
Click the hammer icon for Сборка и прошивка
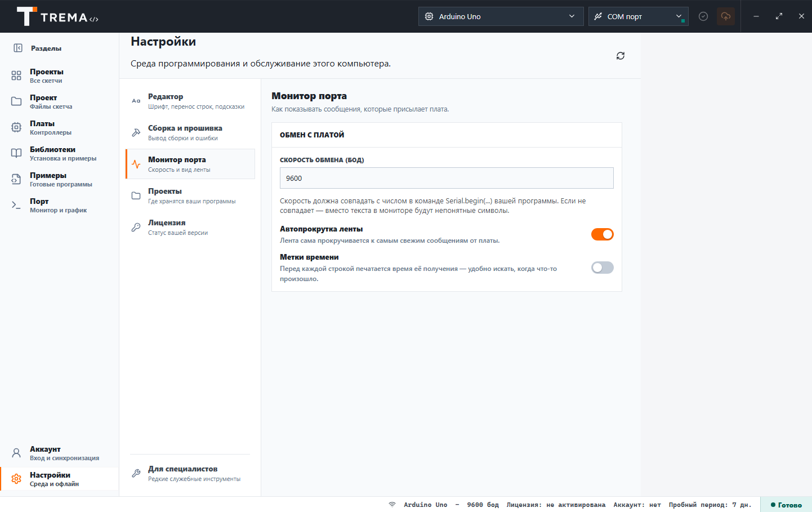(136, 132)
